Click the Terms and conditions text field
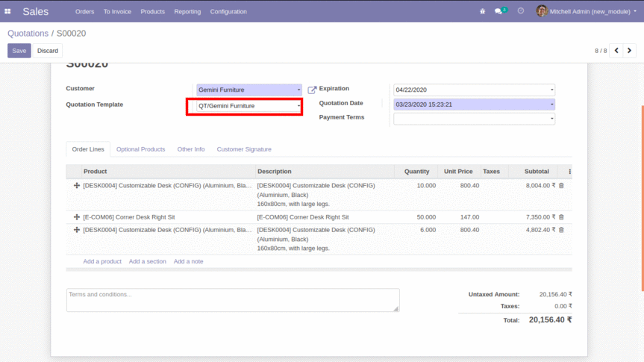The width and height of the screenshot is (644, 362). click(x=232, y=300)
